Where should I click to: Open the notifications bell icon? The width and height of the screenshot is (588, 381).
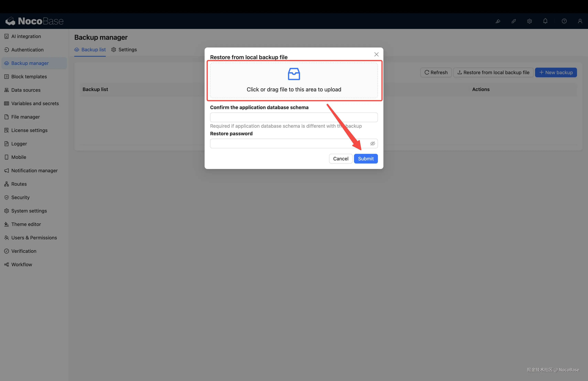tap(545, 21)
